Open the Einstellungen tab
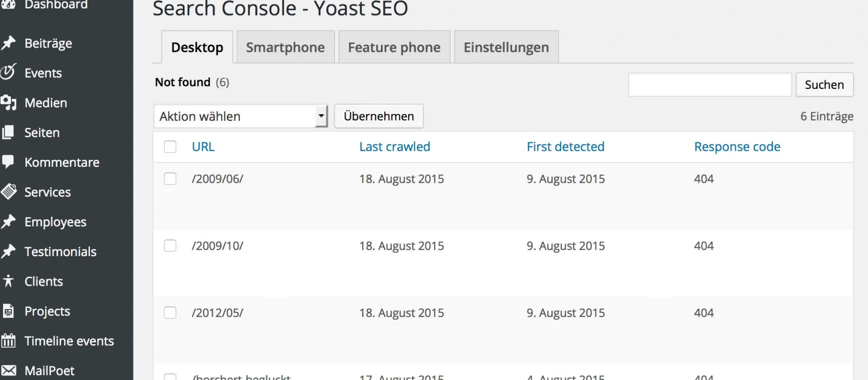This screenshot has width=868, height=380. pos(506,47)
